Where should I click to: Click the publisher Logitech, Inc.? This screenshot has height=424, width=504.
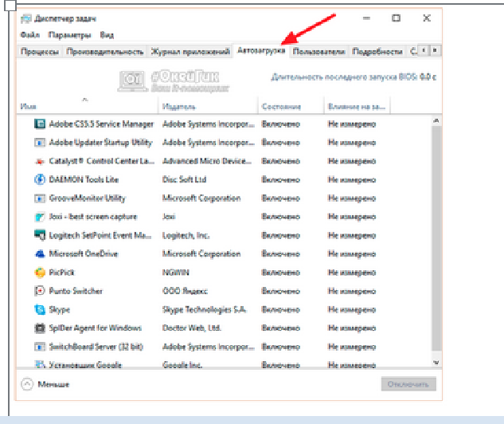tap(186, 235)
